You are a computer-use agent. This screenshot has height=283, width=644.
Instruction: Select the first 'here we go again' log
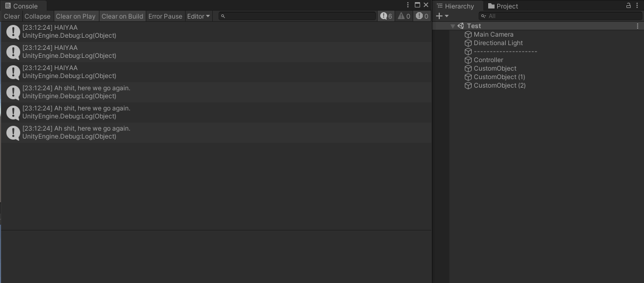click(216, 92)
